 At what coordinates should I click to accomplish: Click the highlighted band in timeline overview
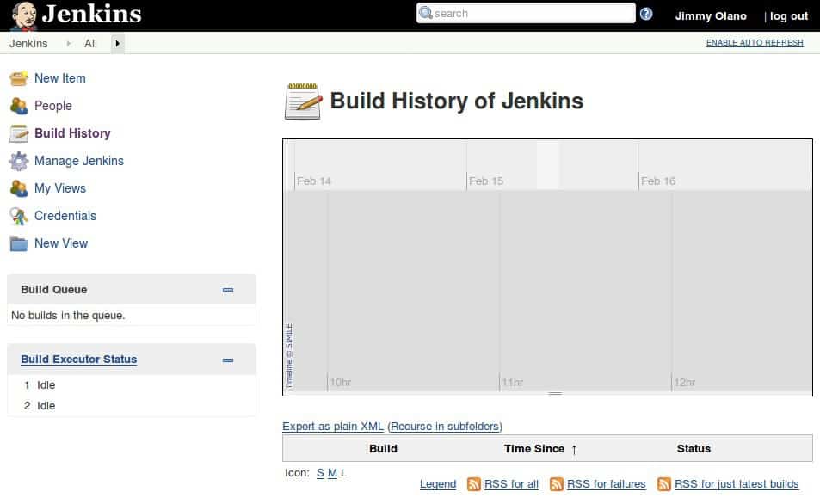click(547, 165)
